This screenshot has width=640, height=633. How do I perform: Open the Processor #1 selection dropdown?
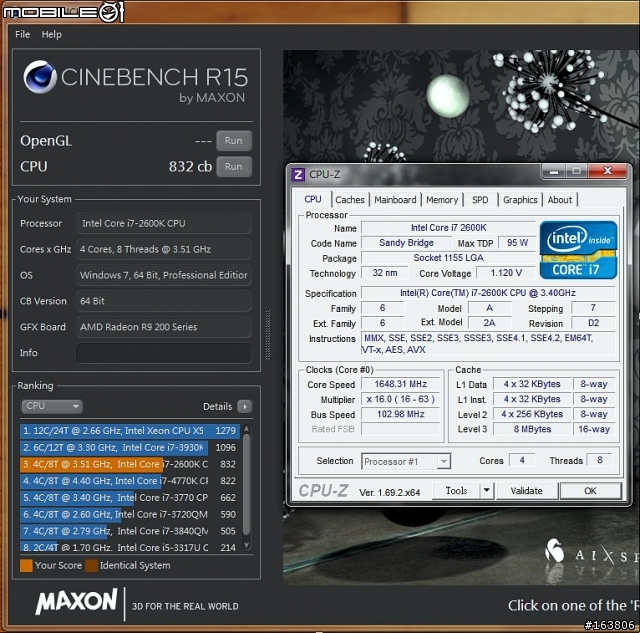click(406, 462)
